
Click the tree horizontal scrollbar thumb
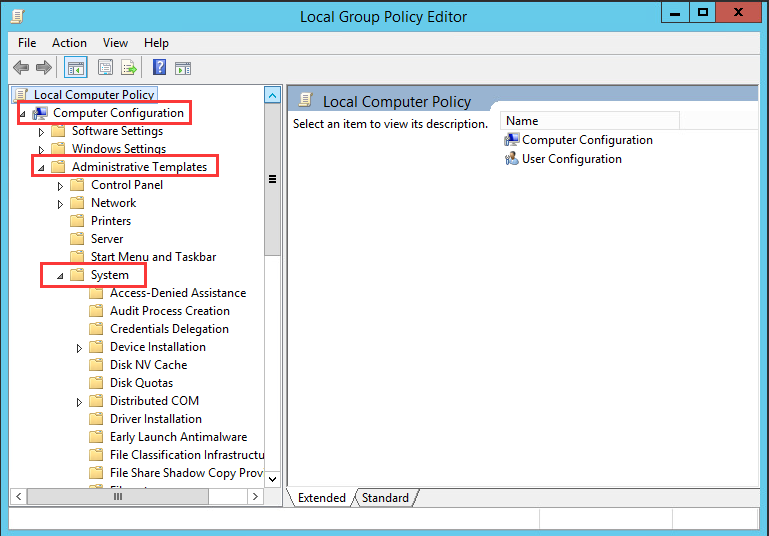pos(118,496)
